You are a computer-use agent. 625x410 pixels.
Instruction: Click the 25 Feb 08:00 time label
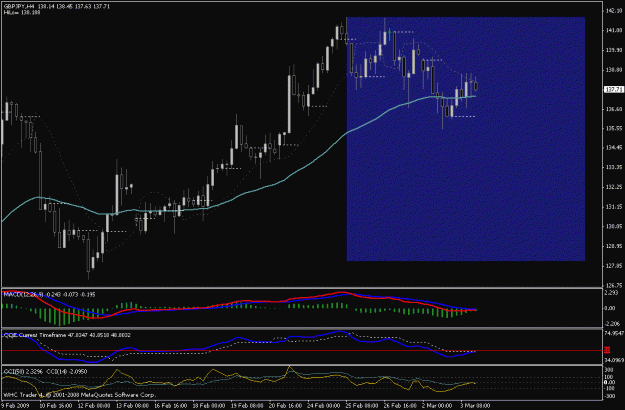point(362,406)
